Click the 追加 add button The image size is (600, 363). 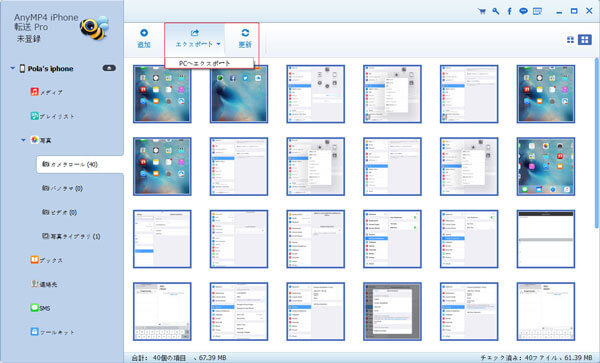(144, 38)
